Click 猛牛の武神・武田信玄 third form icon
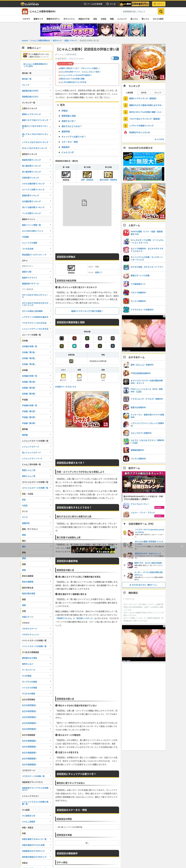Image resolution: width=186 pixels, height=868 pixels. [108, 175]
